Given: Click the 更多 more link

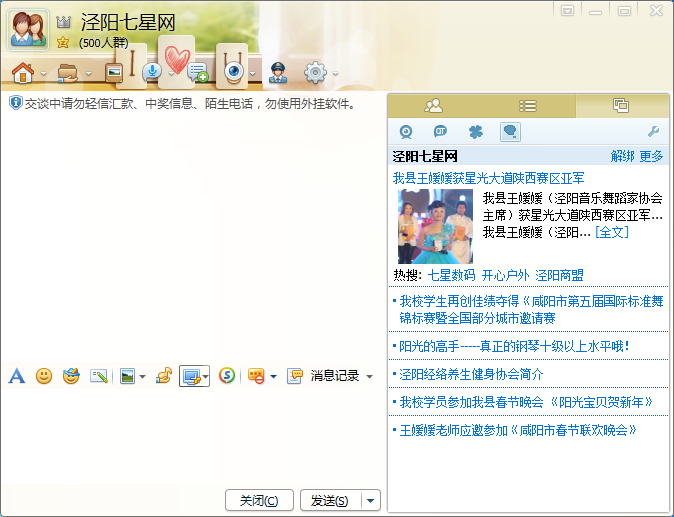Looking at the screenshot, I should (651, 156).
